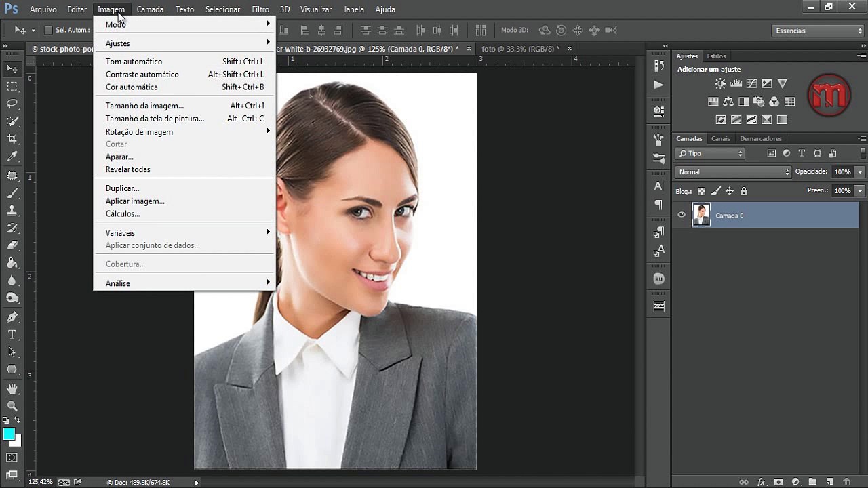Choose Tom automático menu item
This screenshot has height=488, width=868.
tap(184, 62)
